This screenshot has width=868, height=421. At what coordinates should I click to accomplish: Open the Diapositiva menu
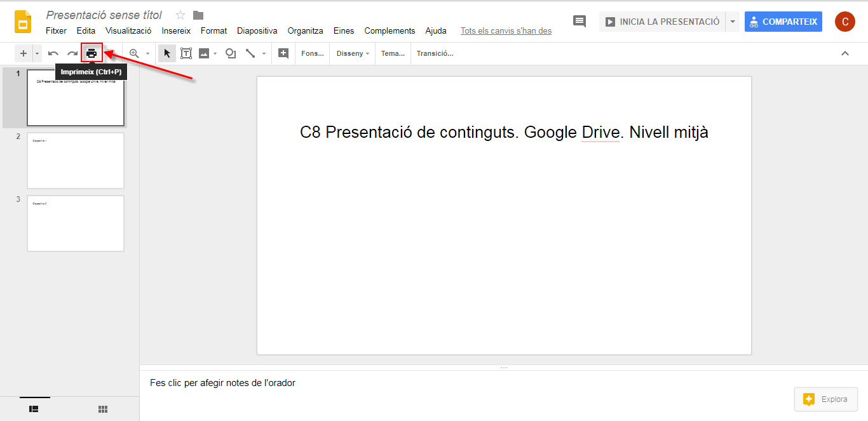pyautogui.click(x=257, y=30)
